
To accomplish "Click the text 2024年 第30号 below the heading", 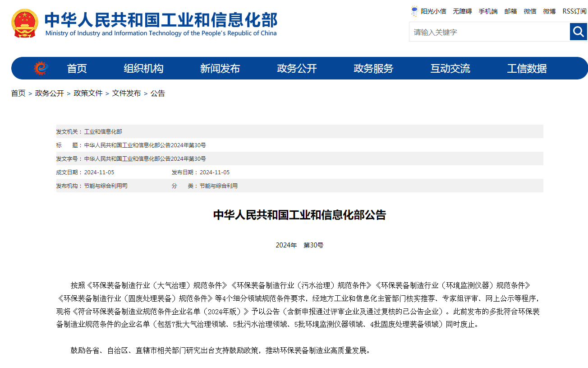I will point(299,245).
